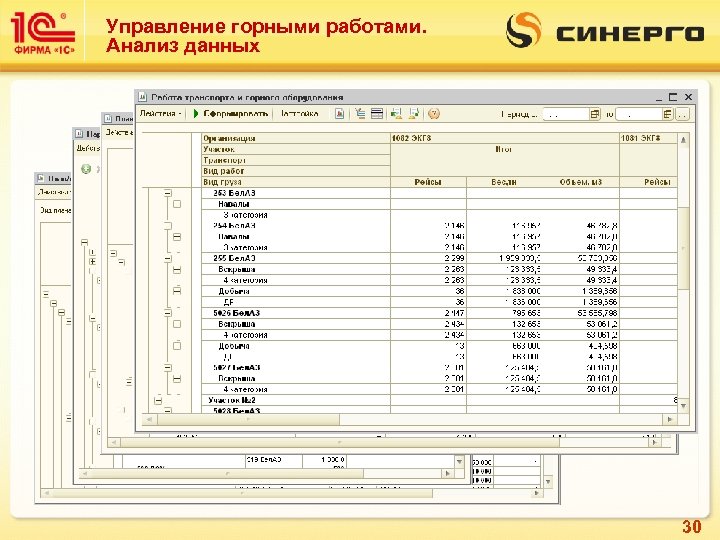Open calendar picker for period start date
The image size is (720, 540).
click(x=595, y=114)
